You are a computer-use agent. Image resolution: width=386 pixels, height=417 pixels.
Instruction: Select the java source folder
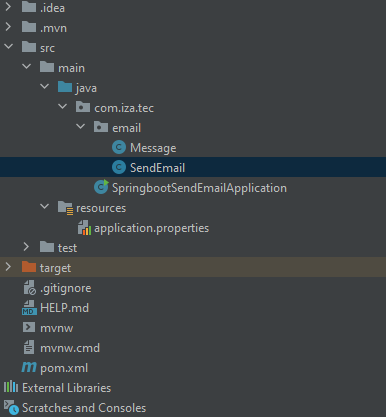tap(86, 88)
